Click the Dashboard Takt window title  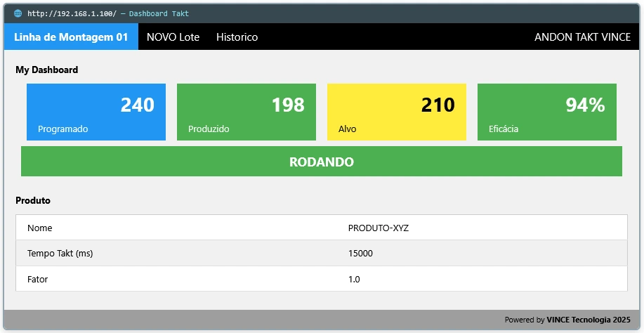[x=159, y=13]
